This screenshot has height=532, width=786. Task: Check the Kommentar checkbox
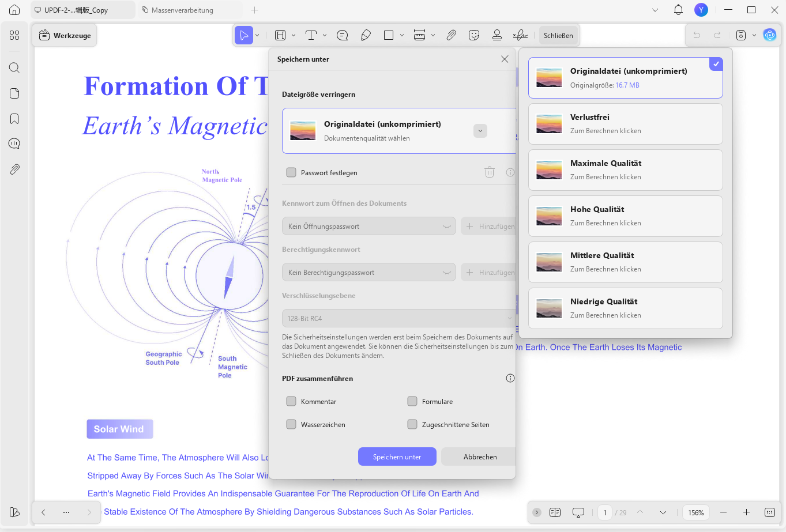tap(291, 401)
